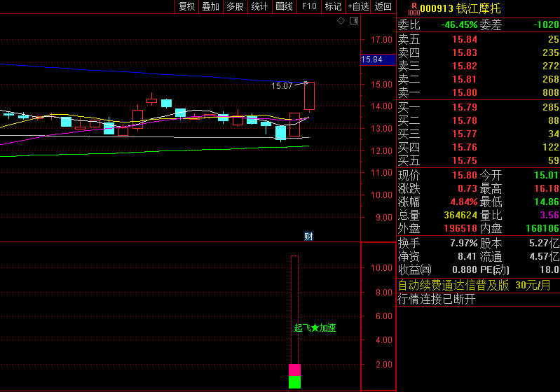Screen dimensions: 560x392
Task: Select 卖五 price 15.84
Action: (465, 39)
